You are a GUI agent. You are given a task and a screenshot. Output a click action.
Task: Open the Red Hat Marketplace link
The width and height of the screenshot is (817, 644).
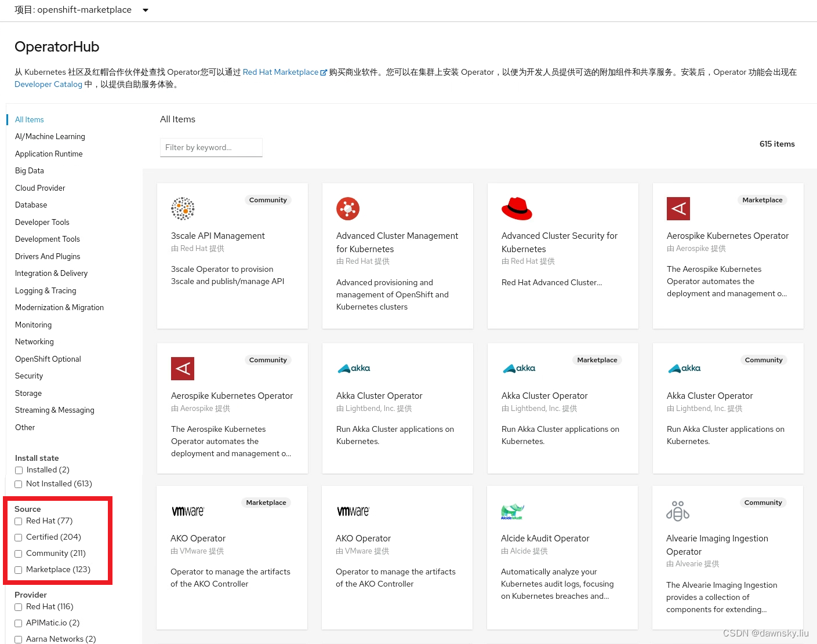[x=281, y=72]
